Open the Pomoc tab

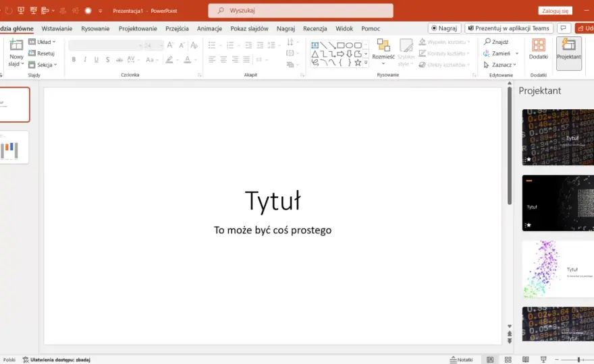click(371, 28)
